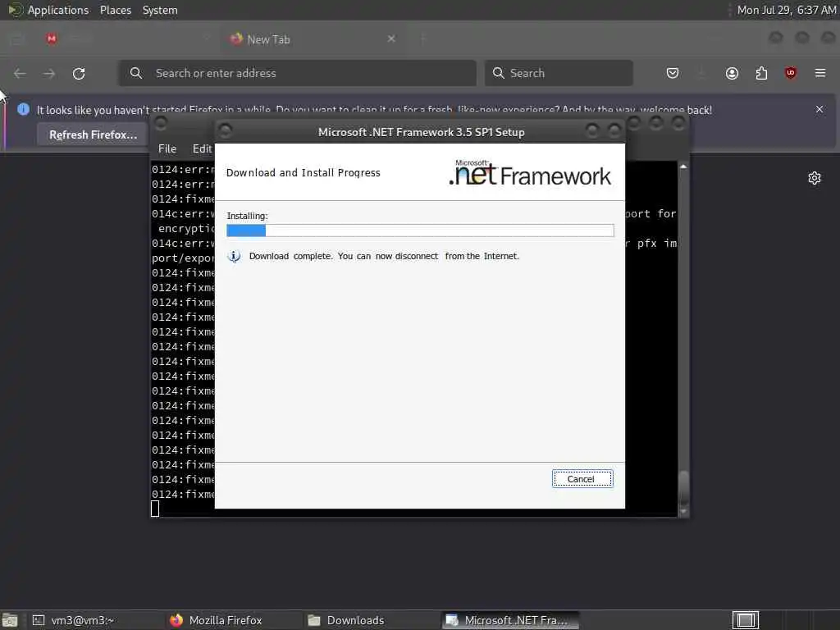Open Firefox extensions puzzle icon
The height and width of the screenshot is (630, 840).
[x=761, y=73]
